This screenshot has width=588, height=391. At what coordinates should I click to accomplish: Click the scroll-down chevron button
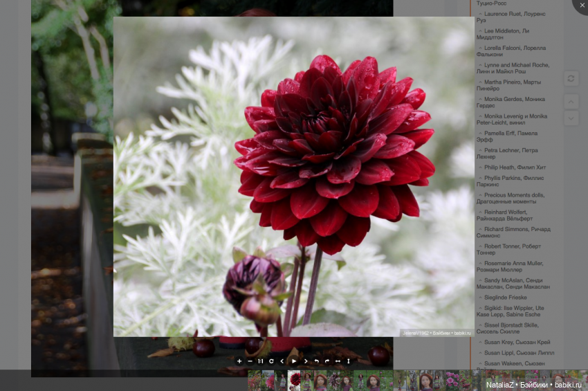[x=571, y=118]
